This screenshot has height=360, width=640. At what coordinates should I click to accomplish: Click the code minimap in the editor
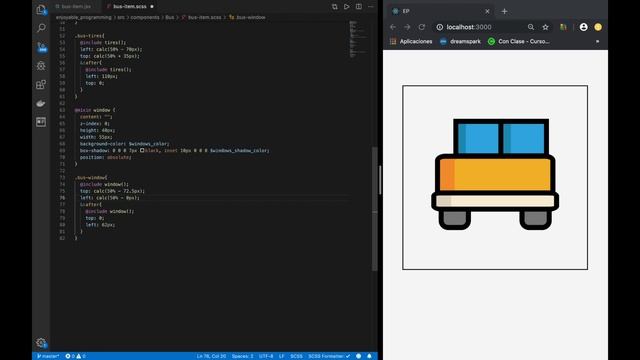click(x=358, y=39)
